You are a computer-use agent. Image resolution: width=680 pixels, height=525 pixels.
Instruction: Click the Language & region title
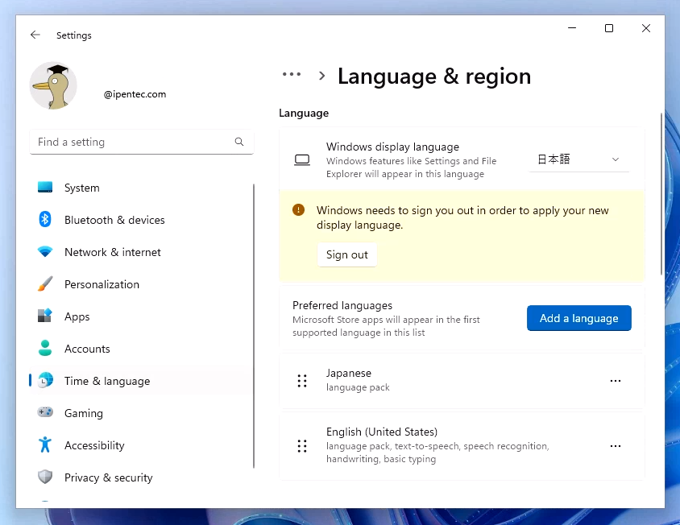434,76
